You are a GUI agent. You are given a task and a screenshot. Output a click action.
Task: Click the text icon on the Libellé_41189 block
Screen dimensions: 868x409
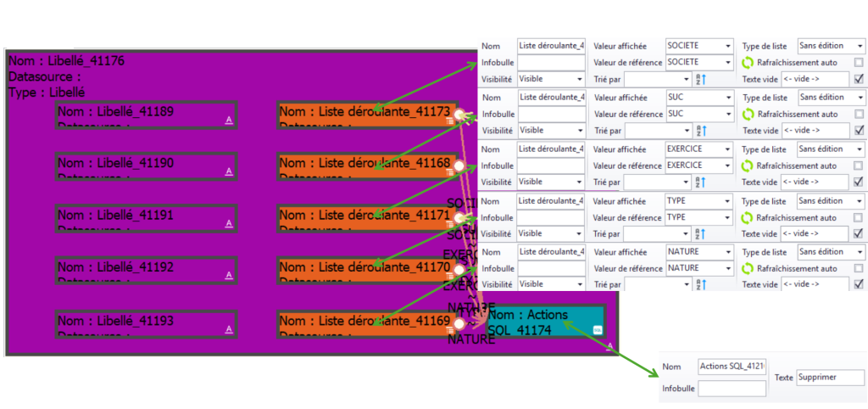click(x=228, y=121)
